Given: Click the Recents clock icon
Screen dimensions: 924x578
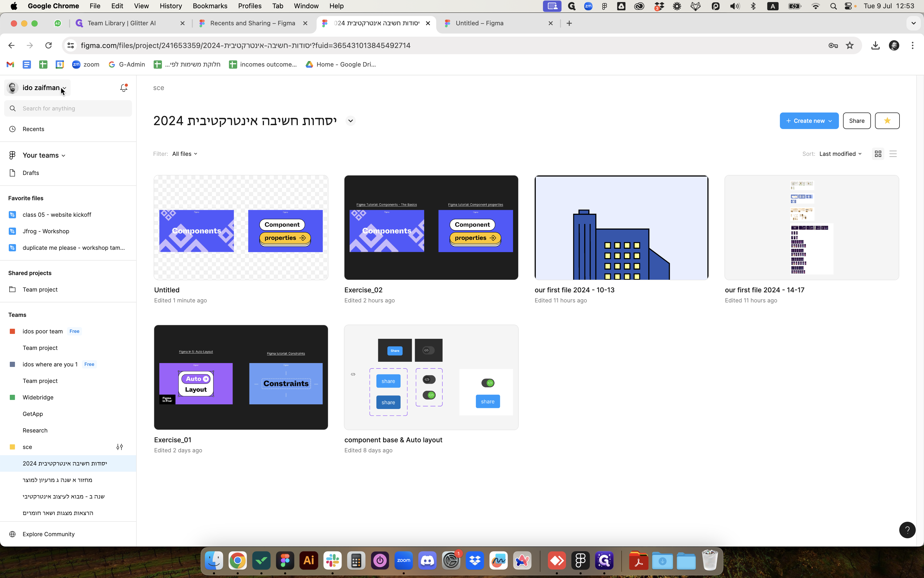Looking at the screenshot, I should [12, 129].
